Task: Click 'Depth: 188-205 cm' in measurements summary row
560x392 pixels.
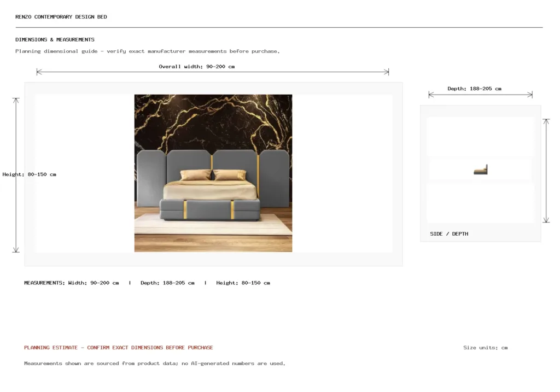Action: click(x=167, y=283)
